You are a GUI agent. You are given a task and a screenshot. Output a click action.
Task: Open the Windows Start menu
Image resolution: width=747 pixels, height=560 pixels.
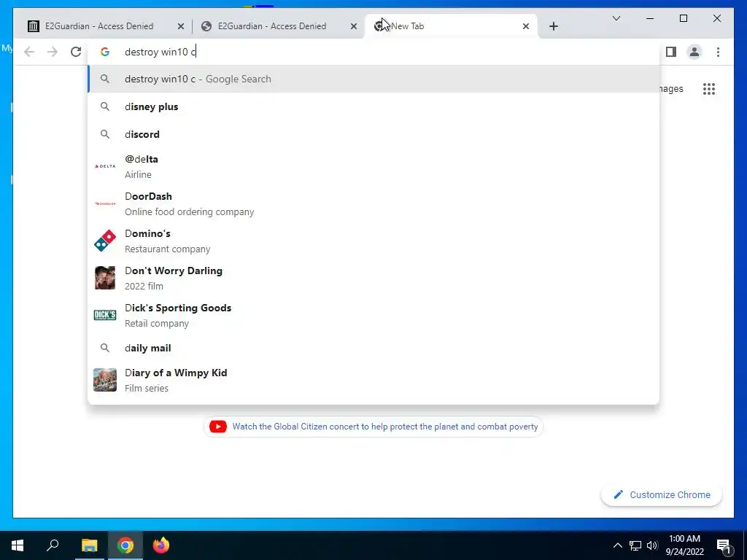point(18,545)
